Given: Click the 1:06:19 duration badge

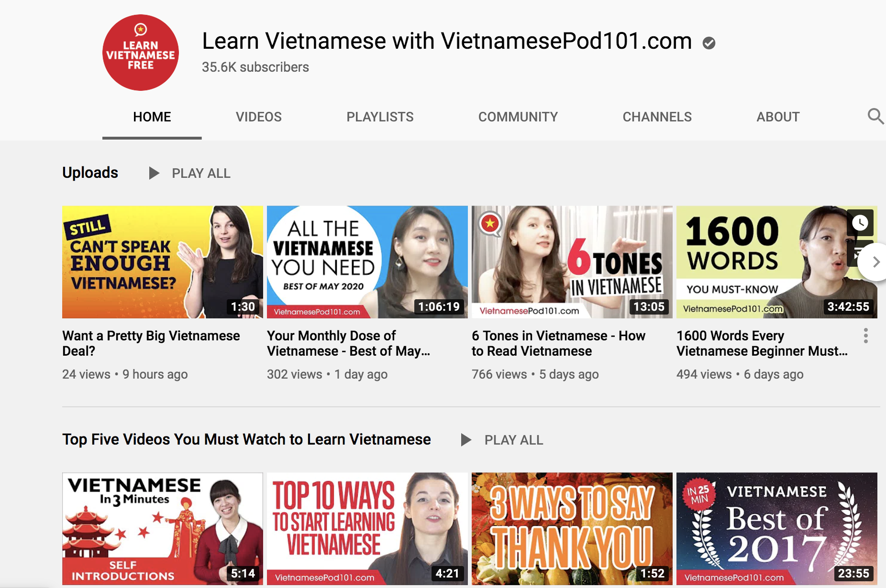Looking at the screenshot, I should [x=439, y=307].
